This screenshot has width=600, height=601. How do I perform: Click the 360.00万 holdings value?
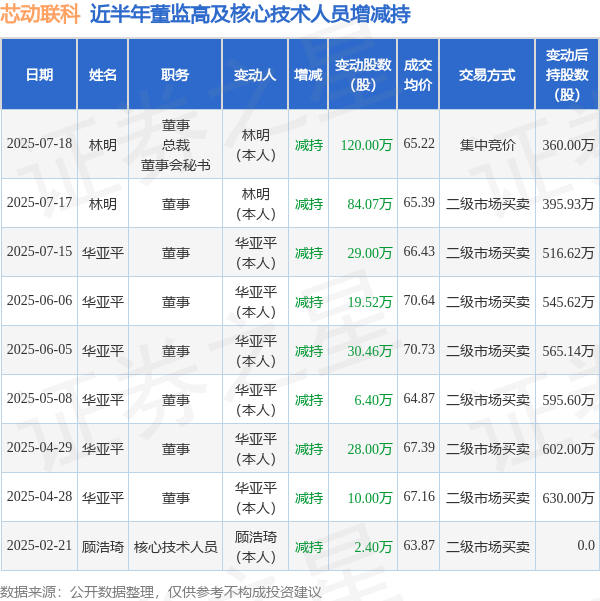pos(568,145)
